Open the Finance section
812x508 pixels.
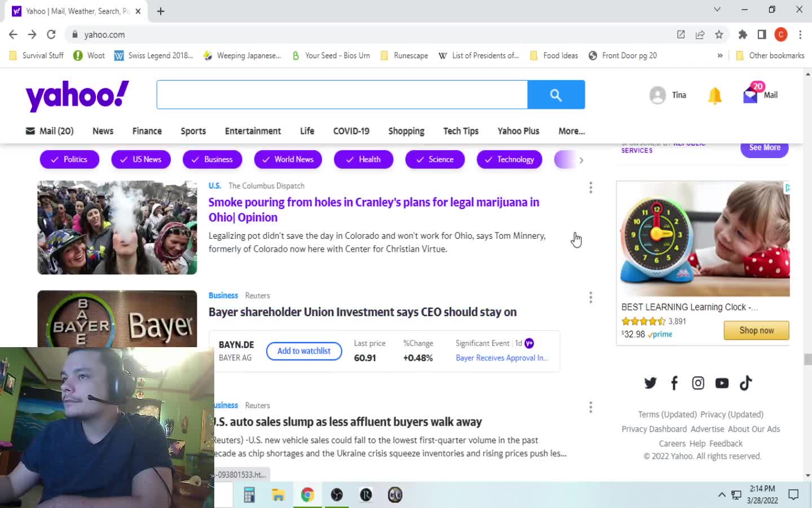[147, 131]
